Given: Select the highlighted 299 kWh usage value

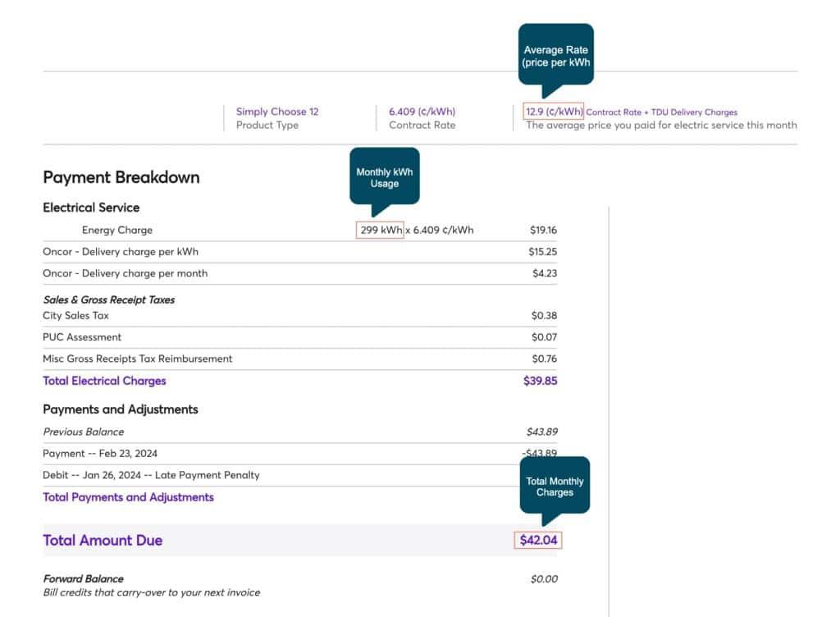Looking at the screenshot, I should pyautogui.click(x=380, y=230).
